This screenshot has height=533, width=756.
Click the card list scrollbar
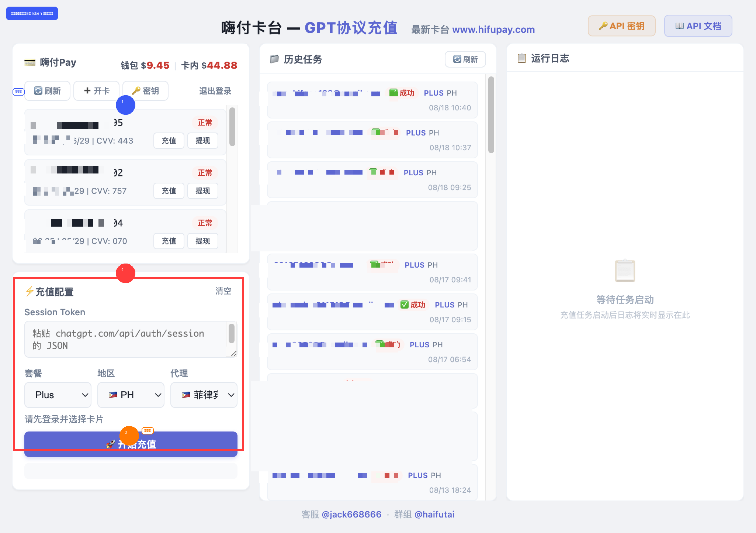(x=232, y=127)
